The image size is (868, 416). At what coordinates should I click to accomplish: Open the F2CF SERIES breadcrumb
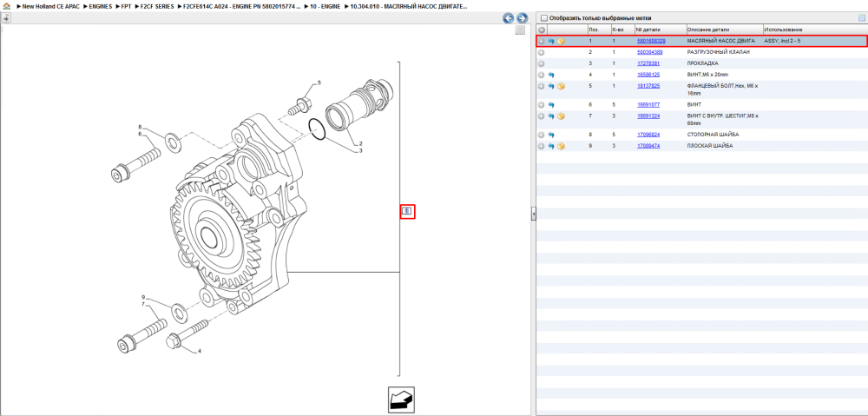coord(157,6)
